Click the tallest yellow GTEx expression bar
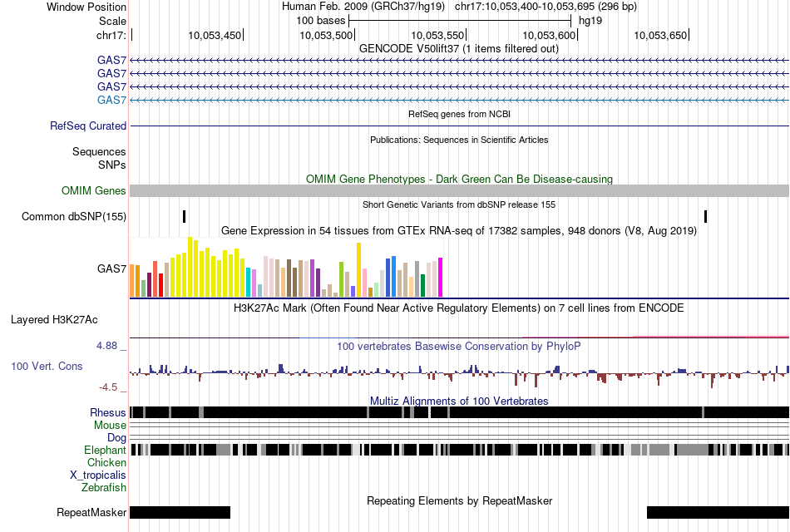Screen dimensions: 790x532 [x=190, y=267]
